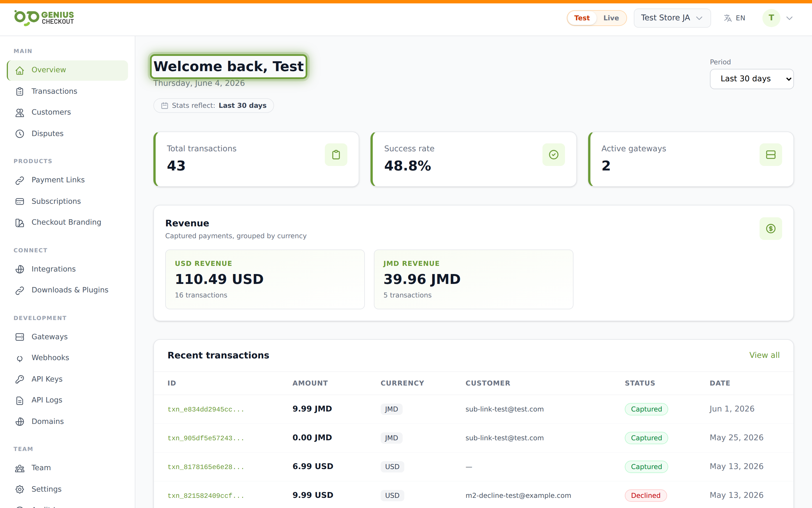Open Webhooks page
The image size is (812, 508).
(67, 358)
